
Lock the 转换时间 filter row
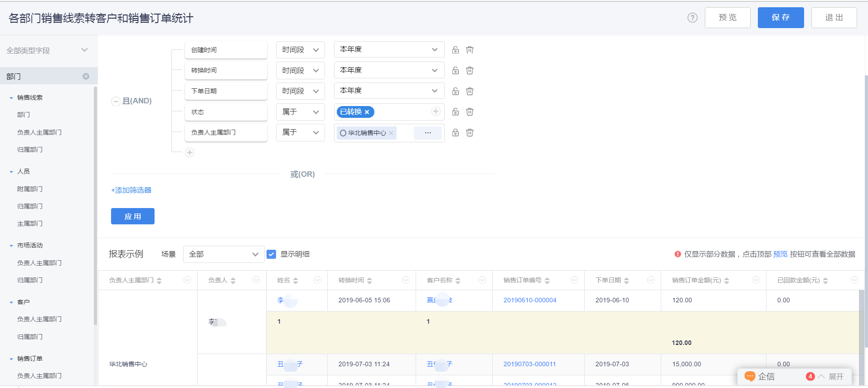456,70
